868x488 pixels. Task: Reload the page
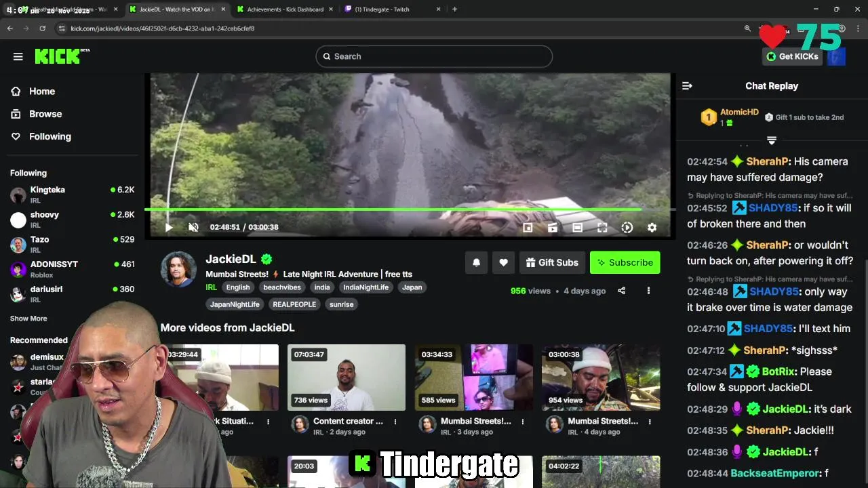[x=42, y=28]
